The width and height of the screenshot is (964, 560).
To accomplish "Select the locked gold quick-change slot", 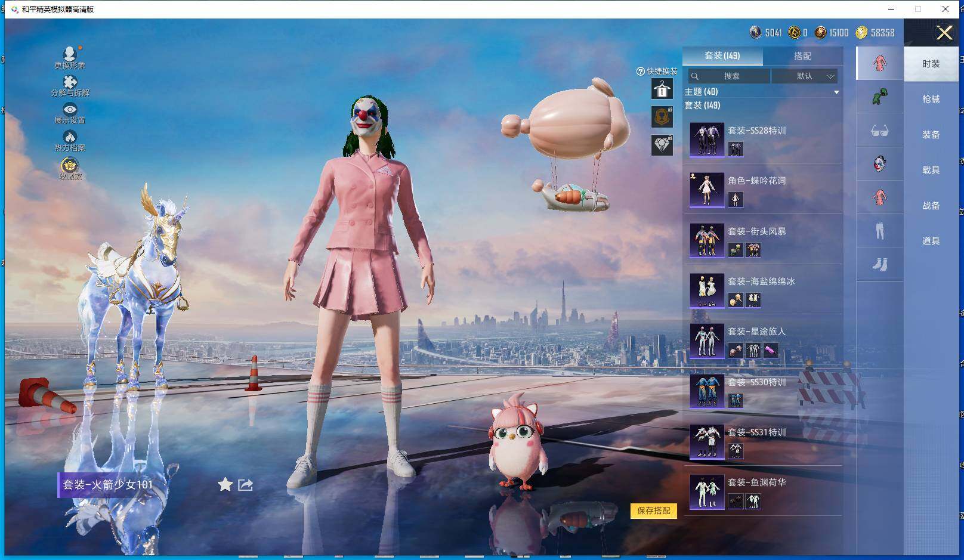I will tap(662, 117).
